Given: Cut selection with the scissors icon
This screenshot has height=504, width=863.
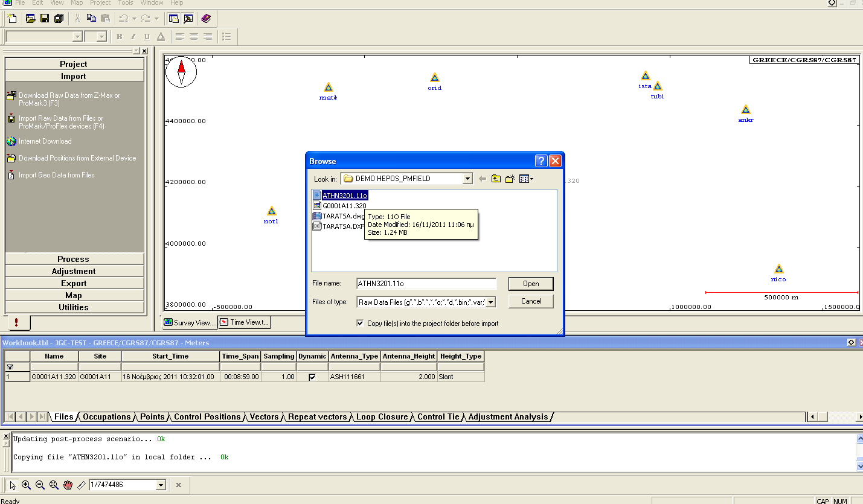Looking at the screenshot, I should click(x=77, y=19).
